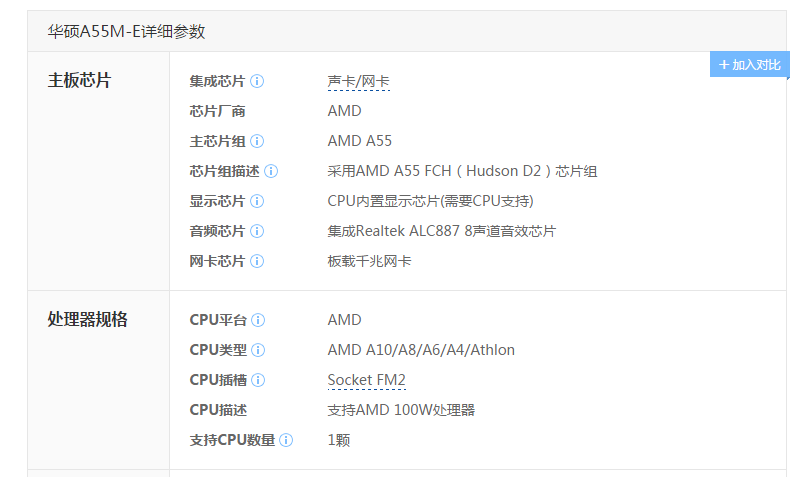
Task: Click the CPU描述 label
Action: (x=218, y=410)
